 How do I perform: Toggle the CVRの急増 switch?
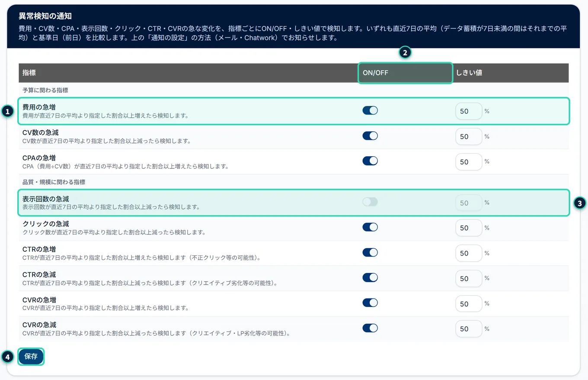pyautogui.click(x=370, y=303)
